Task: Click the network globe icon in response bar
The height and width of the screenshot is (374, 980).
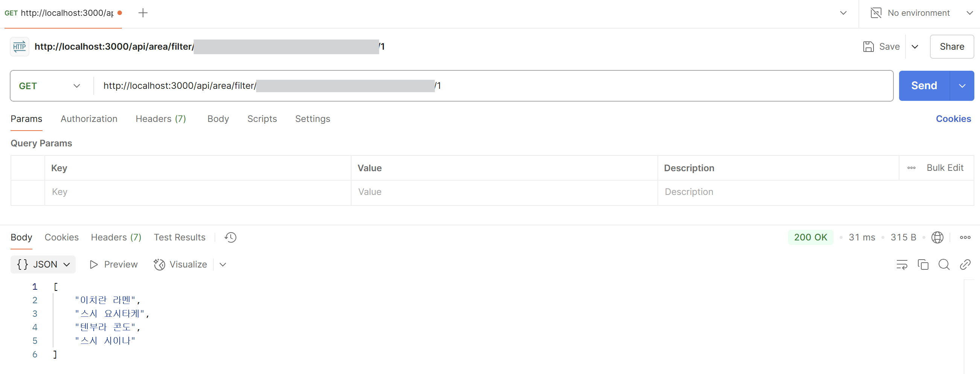Action: (x=937, y=237)
